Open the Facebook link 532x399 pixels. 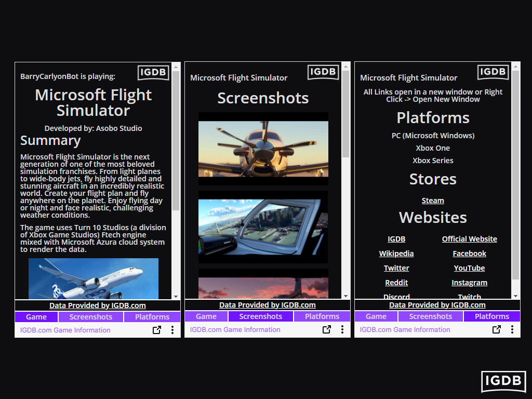click(469, 254)
